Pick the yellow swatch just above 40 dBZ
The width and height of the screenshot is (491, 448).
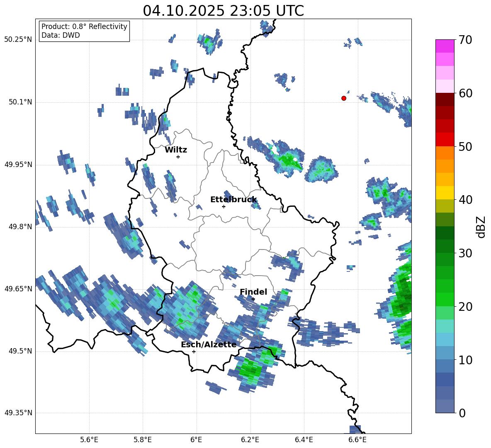tap(445, 193)
